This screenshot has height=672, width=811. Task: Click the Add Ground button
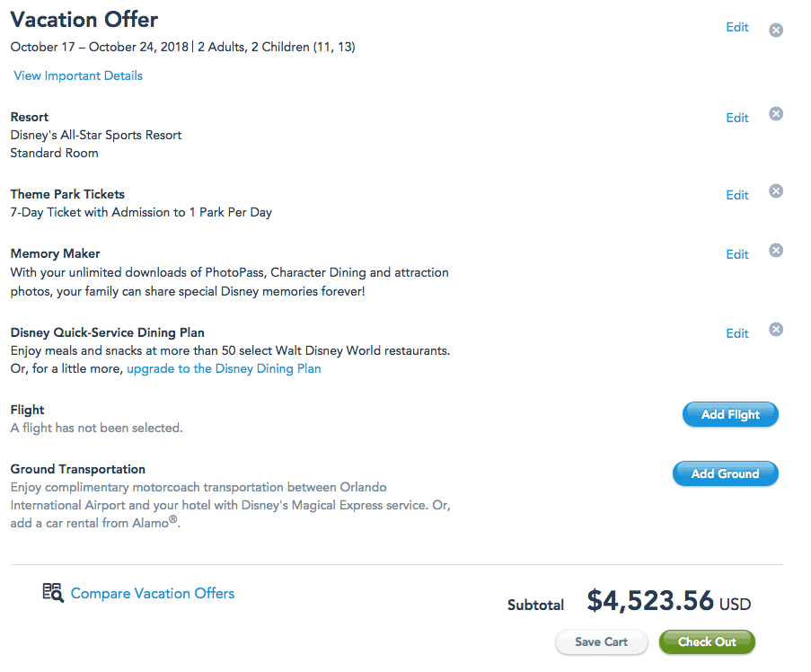pyautogui.click(x=725, y=473)
